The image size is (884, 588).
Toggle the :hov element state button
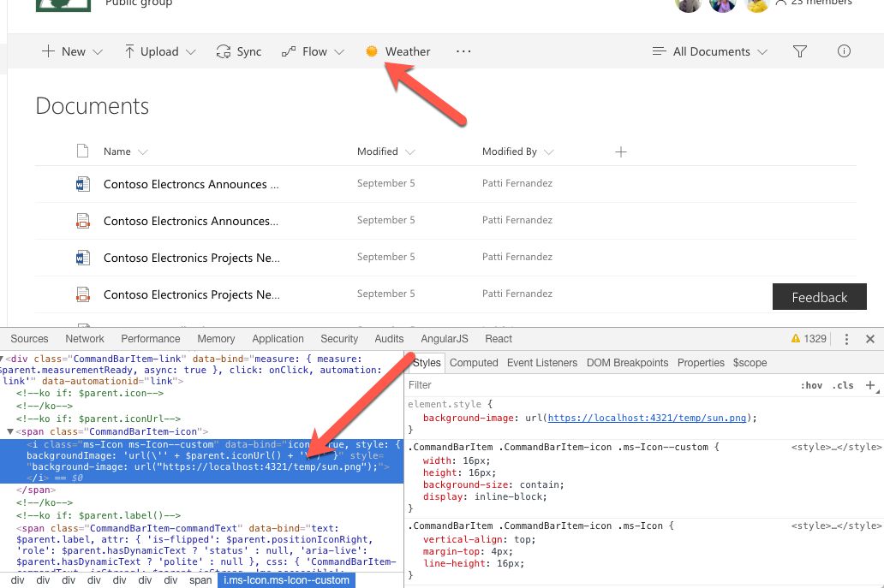(810, 385)
